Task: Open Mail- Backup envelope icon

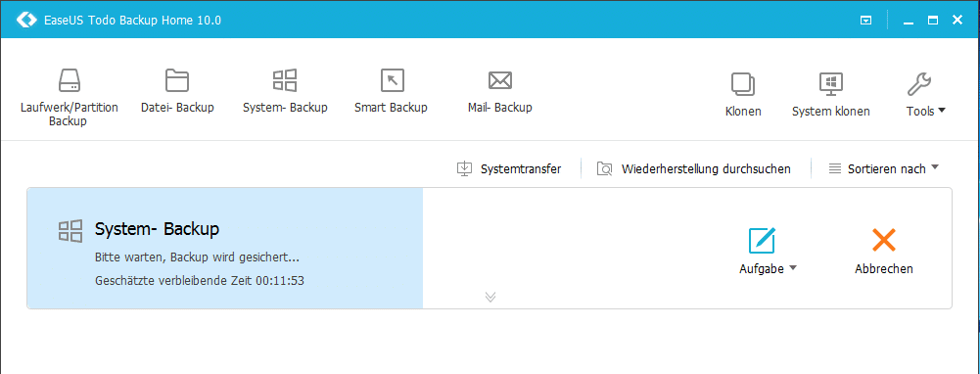Action: 500,80
